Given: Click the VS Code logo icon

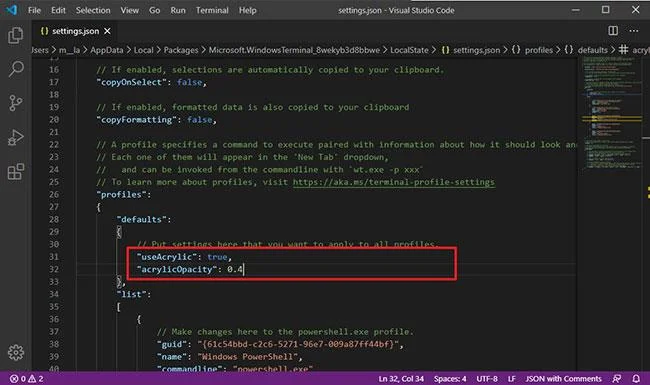Looking at the screenshot, I should pos(12,10).
